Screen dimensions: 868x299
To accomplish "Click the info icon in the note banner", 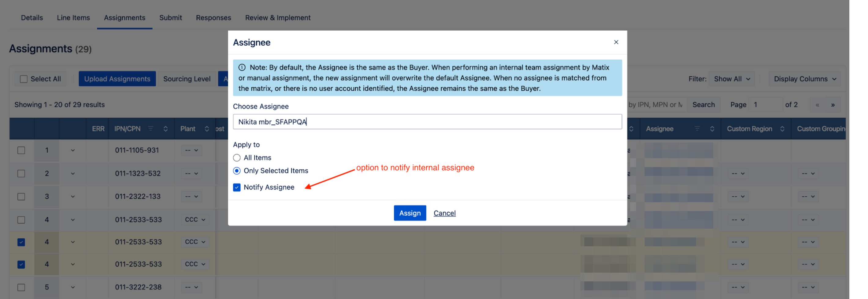I will 242,67.
